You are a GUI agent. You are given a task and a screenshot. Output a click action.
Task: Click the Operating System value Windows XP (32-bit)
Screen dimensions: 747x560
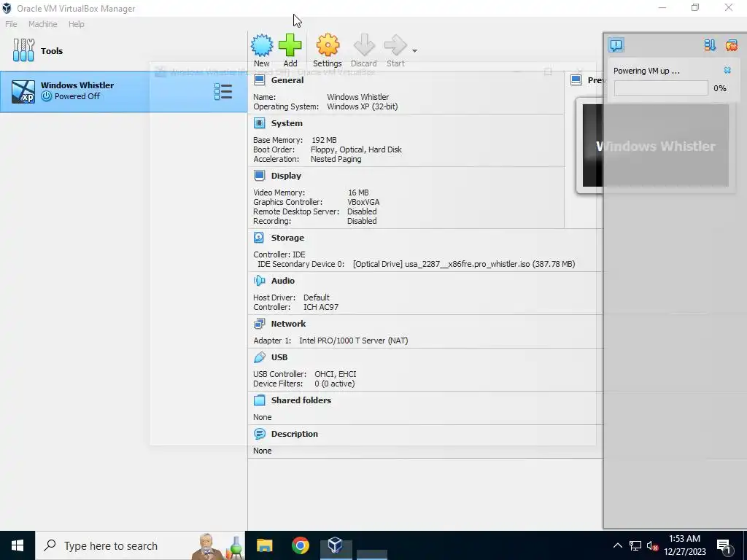(x=362, y=106)
